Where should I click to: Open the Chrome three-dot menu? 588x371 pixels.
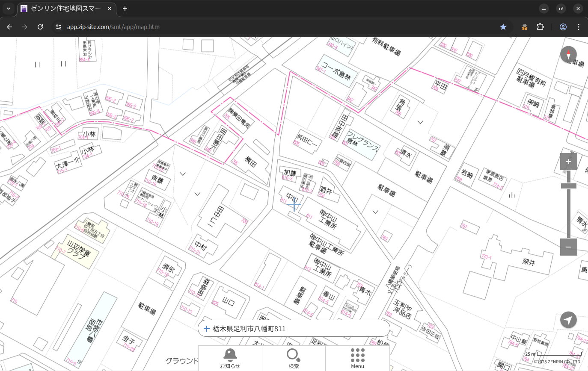coord(579,27)
